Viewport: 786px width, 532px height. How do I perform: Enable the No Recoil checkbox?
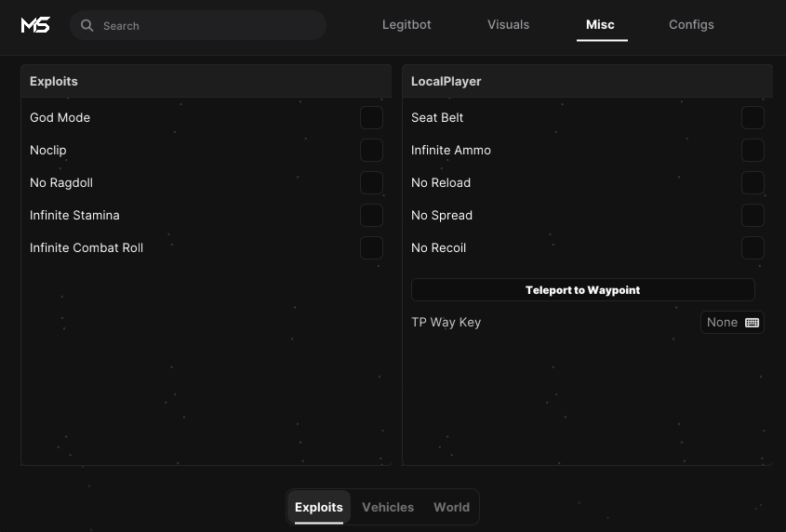(753, 247)
